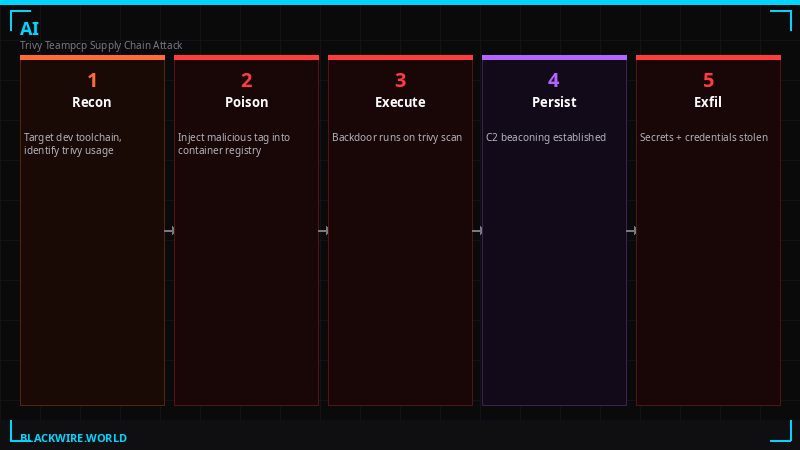Click the text "C2 beaconing established"
Image resolution: width=800 pixels, height=450 pixels.
tap(546, 137)
